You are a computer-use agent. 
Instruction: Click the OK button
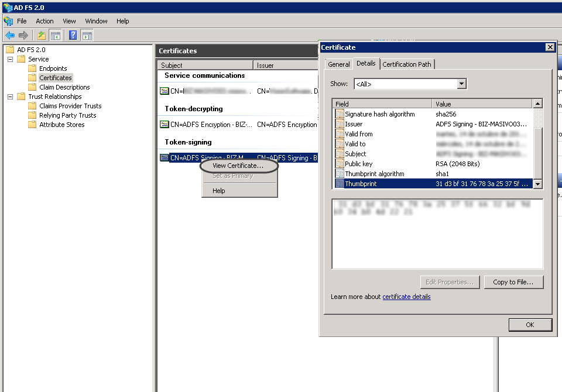[x=530, y=325]
